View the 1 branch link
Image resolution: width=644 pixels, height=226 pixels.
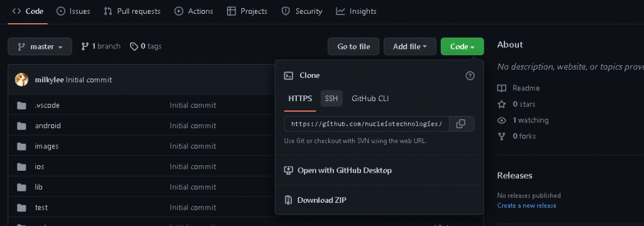101,46
